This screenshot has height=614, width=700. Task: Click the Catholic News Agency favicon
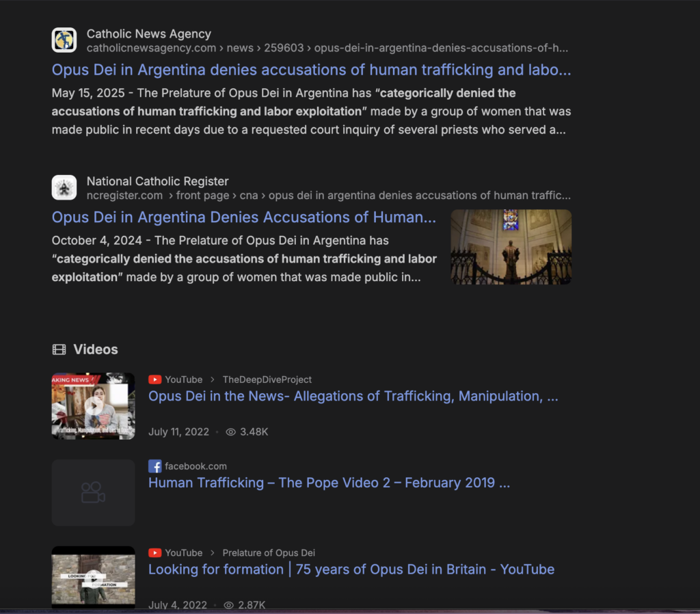(64, 40)
